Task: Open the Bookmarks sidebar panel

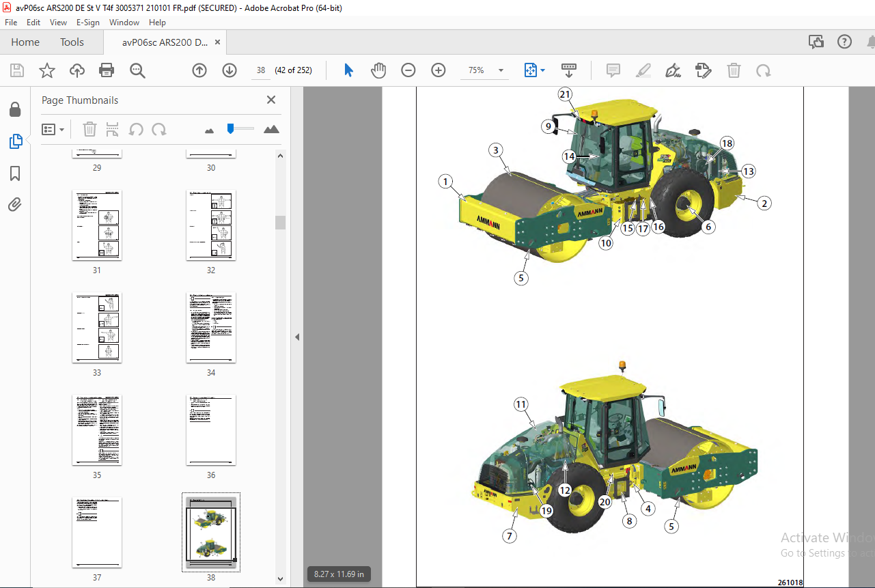Action: coord(15,173)
